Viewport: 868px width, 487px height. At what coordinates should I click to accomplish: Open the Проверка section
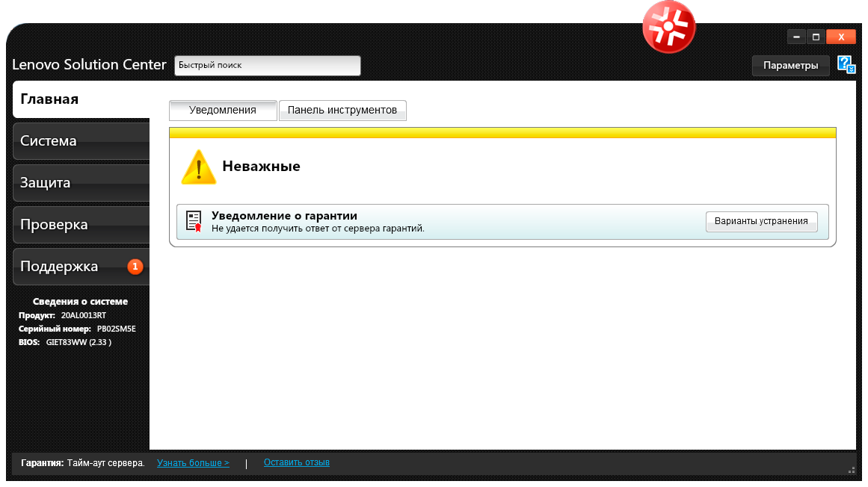81,224
